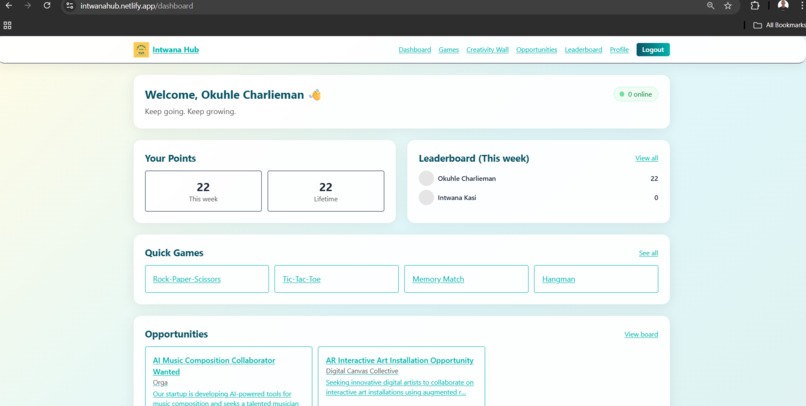Launch the Hangman game
The image size is (806, 406).
(x=596, y=279)
